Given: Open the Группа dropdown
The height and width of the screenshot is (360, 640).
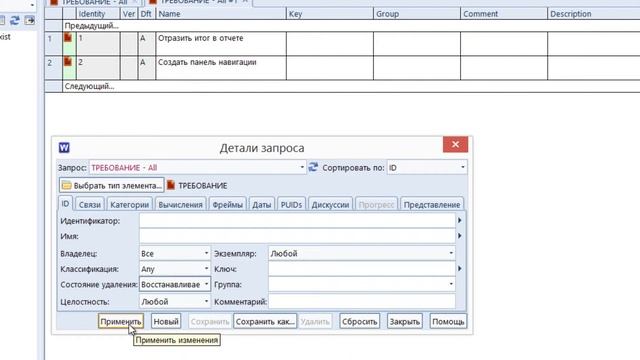Looking at the screenshot, I should (x=451, y=284).
